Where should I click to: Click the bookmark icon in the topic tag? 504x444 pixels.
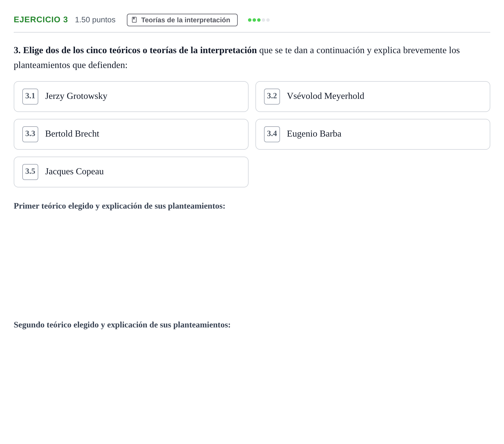(134, 20)
